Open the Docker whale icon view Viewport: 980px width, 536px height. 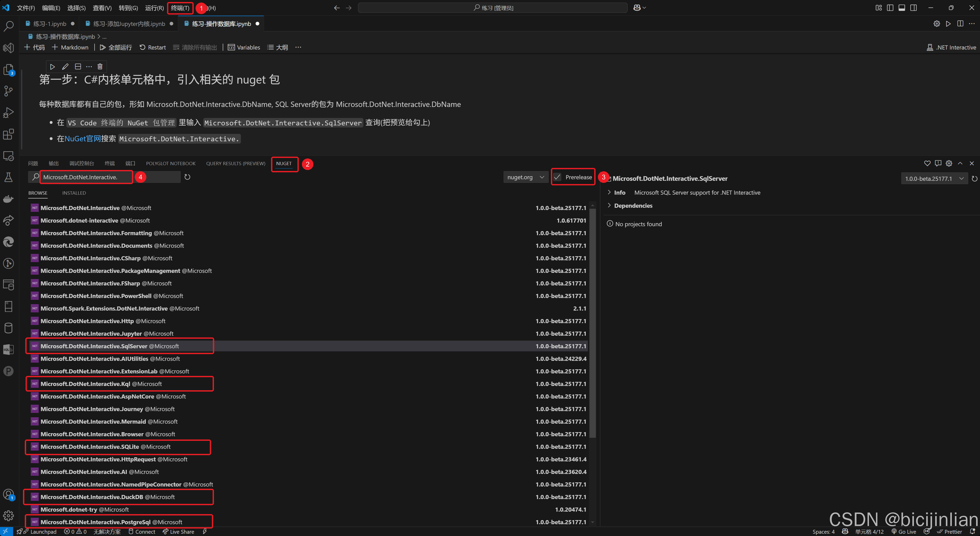[8, 199]
